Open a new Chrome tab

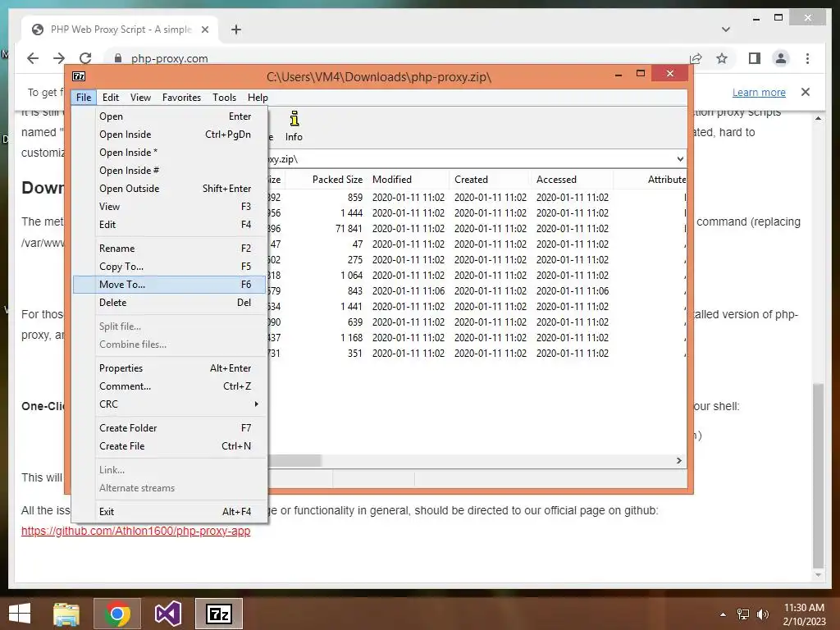pos(235,30)
